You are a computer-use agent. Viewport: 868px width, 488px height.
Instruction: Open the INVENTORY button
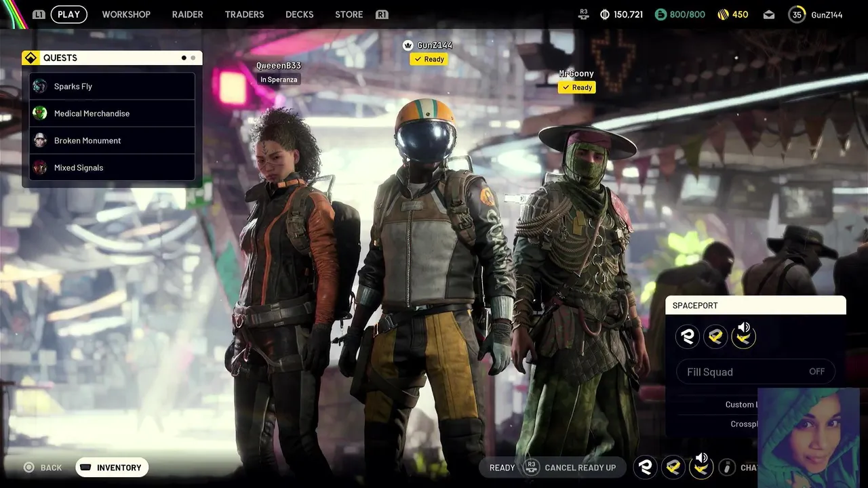click(x=112, y=468)
